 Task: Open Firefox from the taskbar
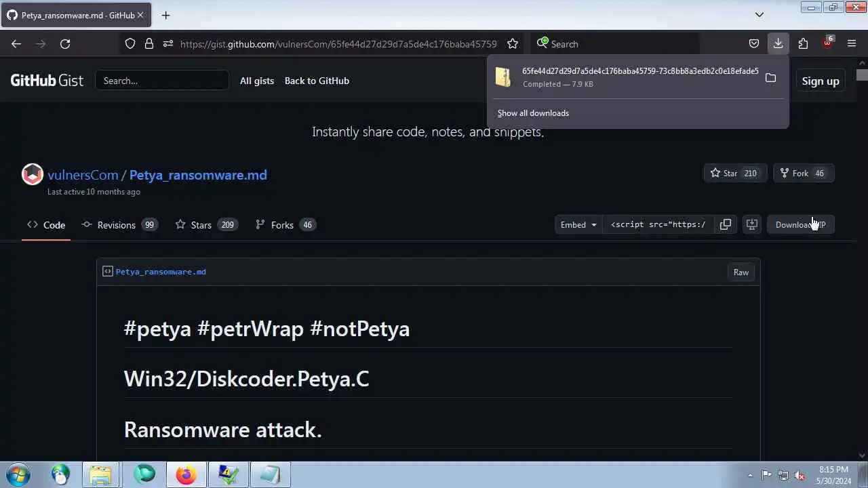(186, 474)
